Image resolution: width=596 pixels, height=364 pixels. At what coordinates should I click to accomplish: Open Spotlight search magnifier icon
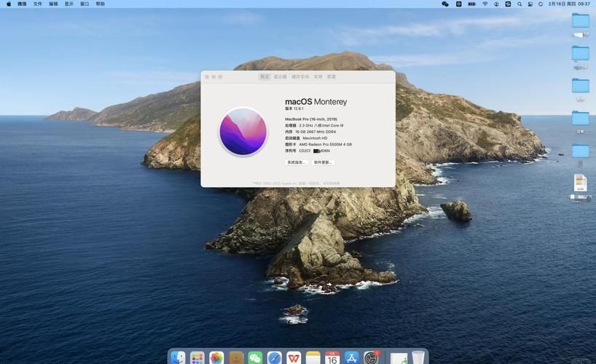pyautogui.click(x=519, y=4)
